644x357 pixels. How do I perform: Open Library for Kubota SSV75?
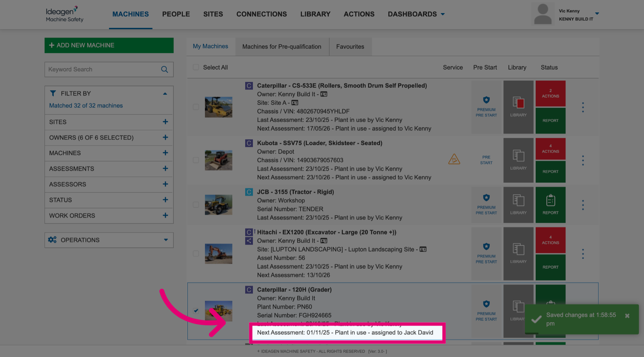click(x=518, y=160)
